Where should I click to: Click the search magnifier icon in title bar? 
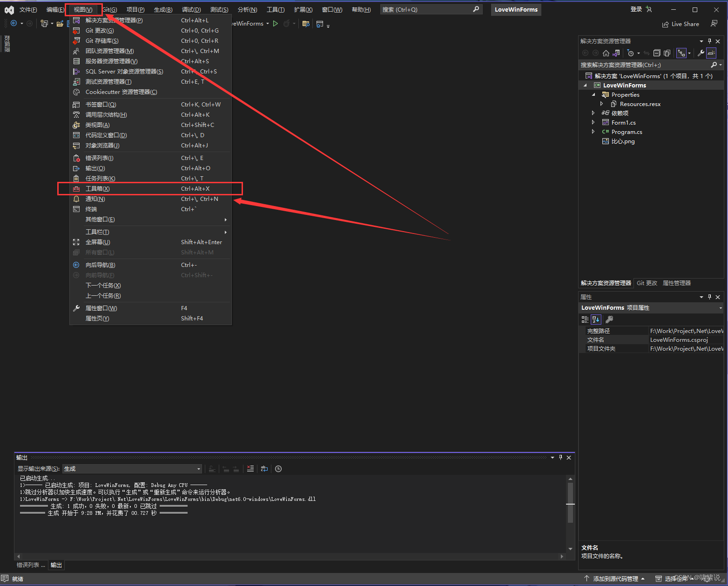click(476, 9)
